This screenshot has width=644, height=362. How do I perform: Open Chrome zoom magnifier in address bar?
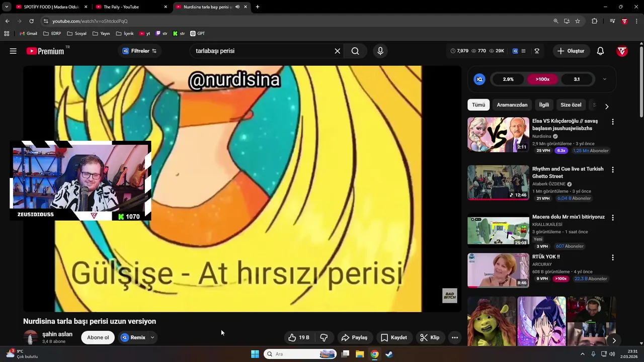click(556, 21)
